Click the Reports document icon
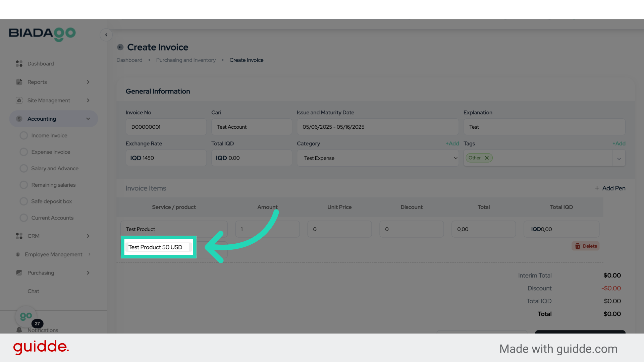The image size is (644, 362). pos(19,82)
